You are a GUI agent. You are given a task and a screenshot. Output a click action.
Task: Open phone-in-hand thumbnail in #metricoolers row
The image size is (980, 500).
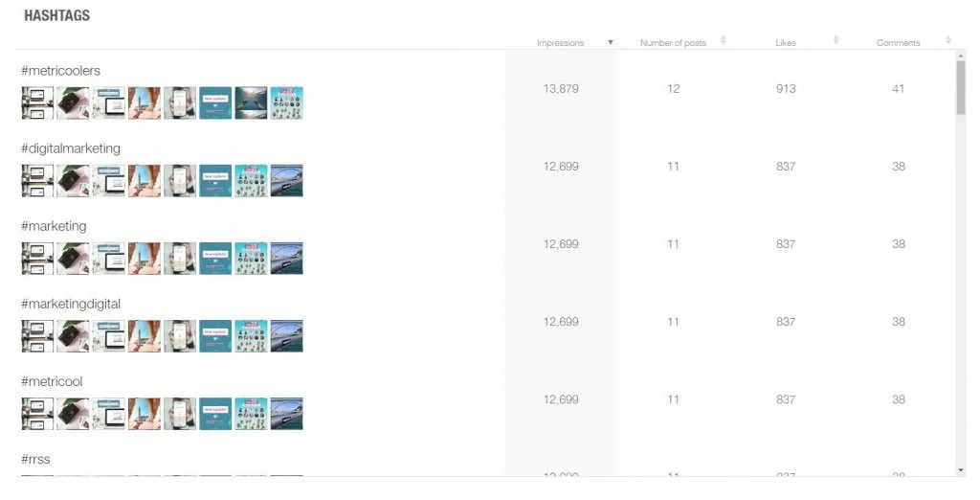point(180,102)
